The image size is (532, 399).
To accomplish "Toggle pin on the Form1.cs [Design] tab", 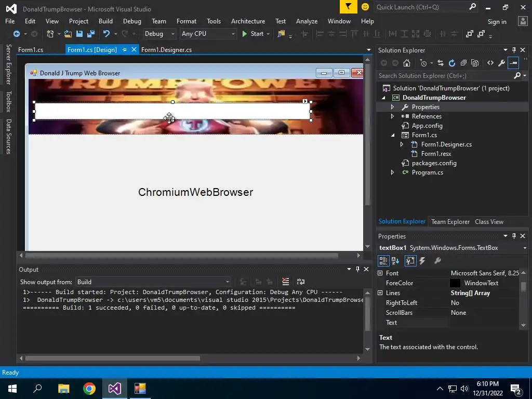I will [124, 50].
